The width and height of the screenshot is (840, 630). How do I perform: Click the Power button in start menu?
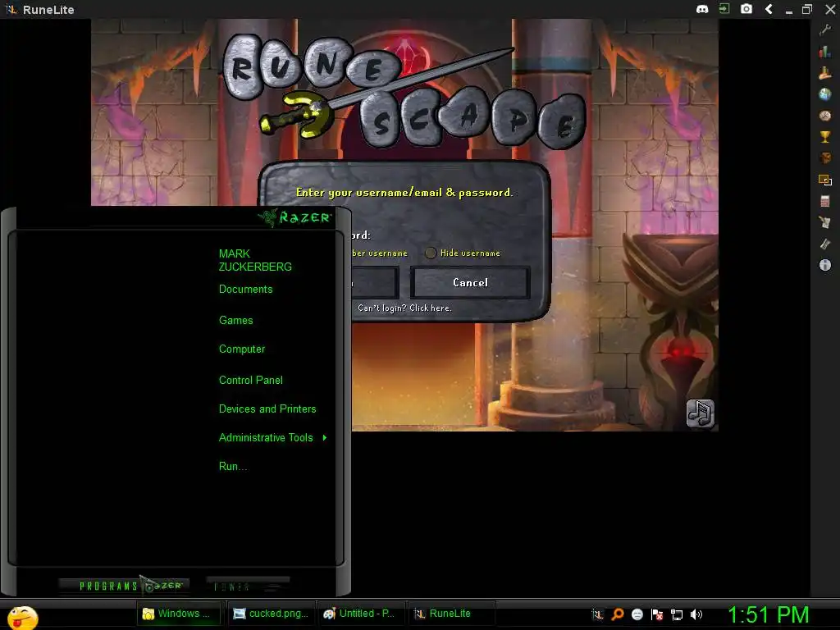248,586
